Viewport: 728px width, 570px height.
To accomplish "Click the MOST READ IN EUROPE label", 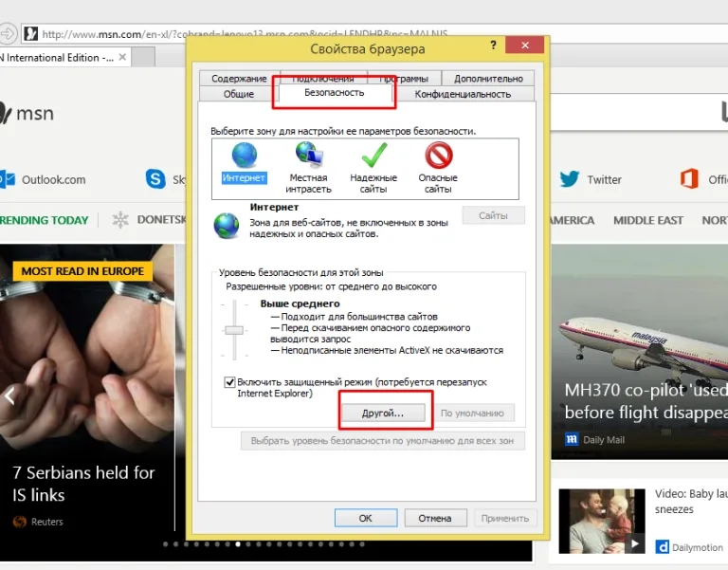I will 82,271.
